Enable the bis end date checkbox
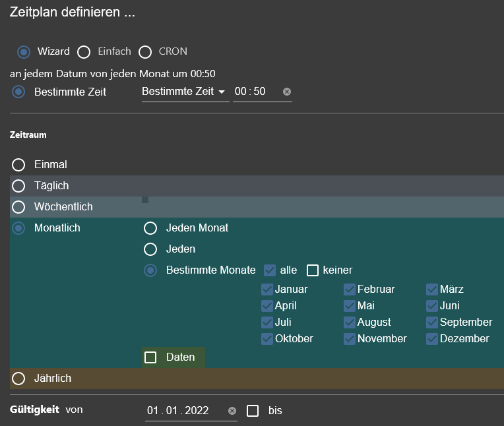This screenshot has width=504, height=426. (x=253, y=411)
